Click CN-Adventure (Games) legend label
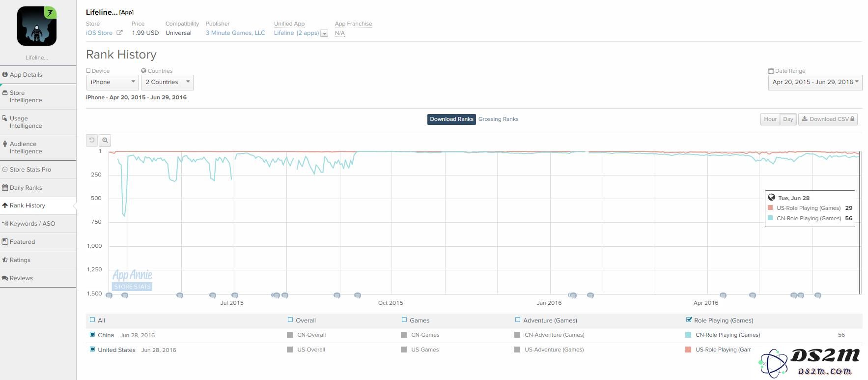The width and height of the screenshot is (868, 380). click(555, 335)
